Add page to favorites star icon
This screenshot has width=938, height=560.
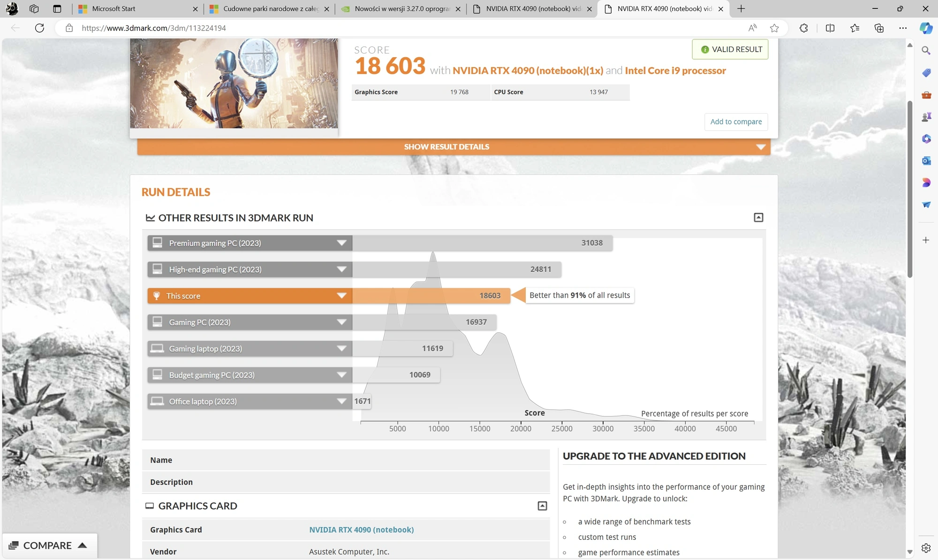pyautogui.click(x=774, y=28)
